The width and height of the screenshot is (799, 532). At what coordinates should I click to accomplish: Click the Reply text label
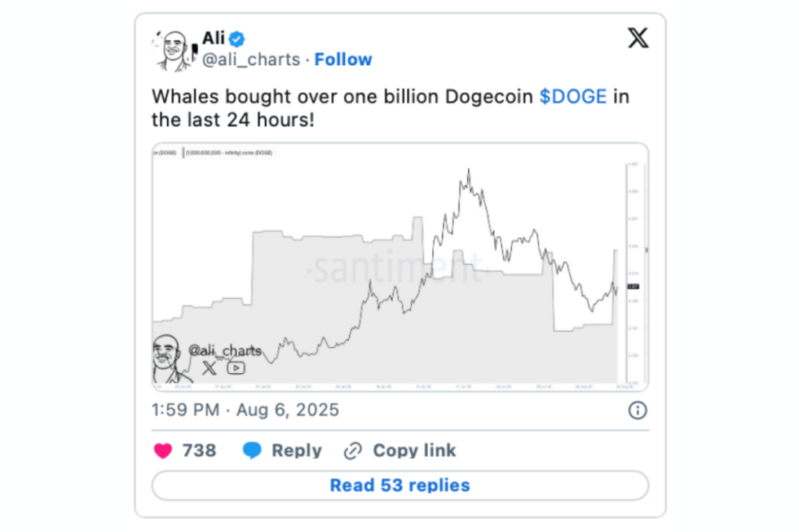click(296, 451)
